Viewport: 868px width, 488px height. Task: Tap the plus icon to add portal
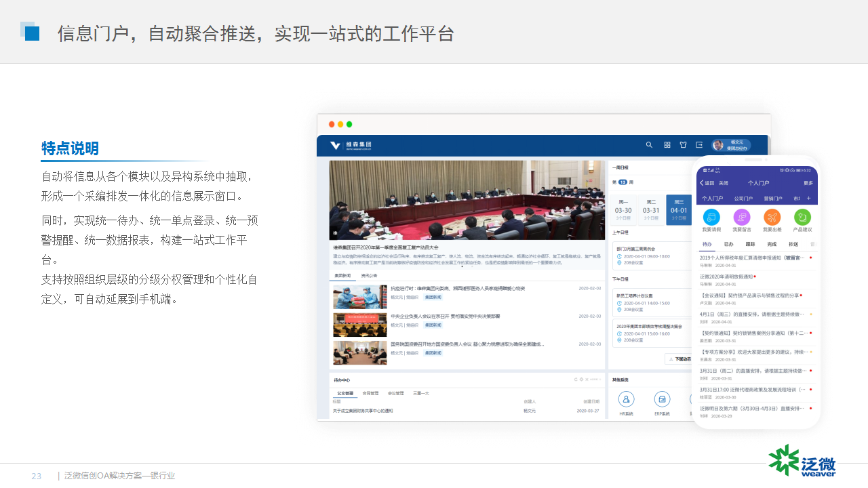(x=808, y=199)
